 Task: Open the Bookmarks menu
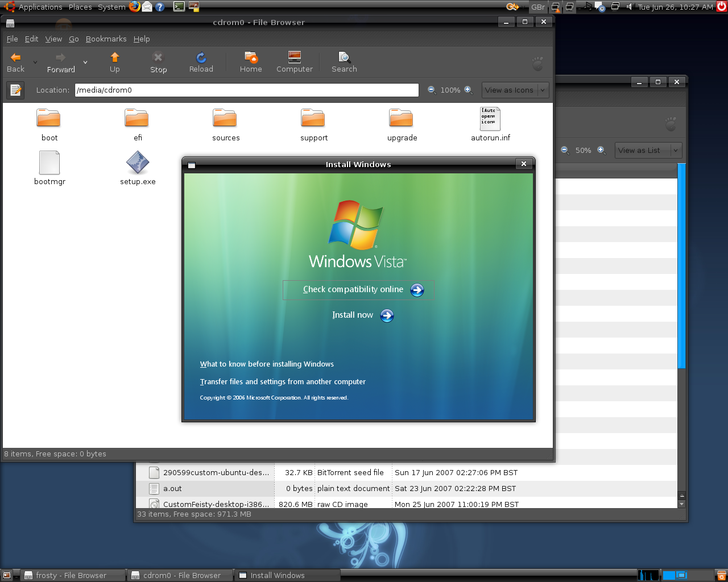[106, 39]
